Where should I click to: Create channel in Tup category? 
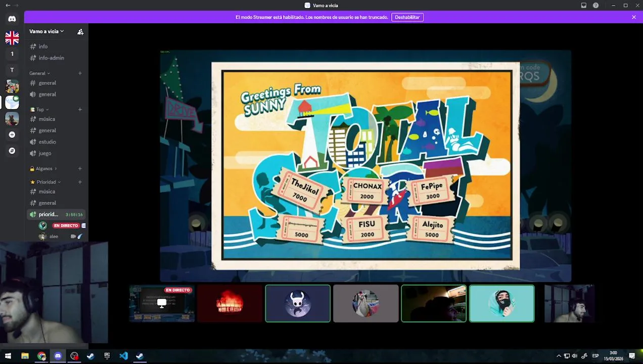tap(80, 109)
